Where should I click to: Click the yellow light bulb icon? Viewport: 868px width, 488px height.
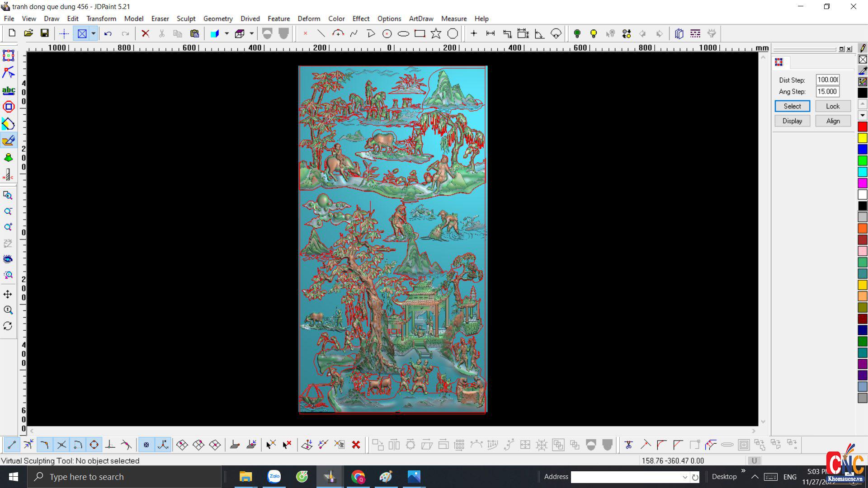[x=594, y=33]
